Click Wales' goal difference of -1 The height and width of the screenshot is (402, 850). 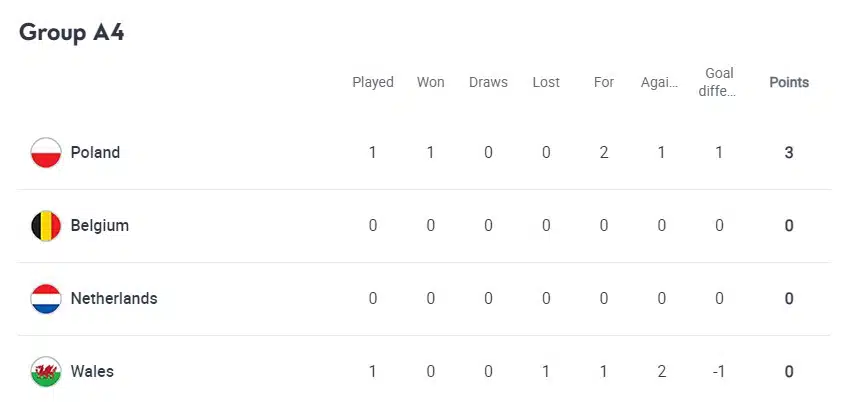click(719, 372)
